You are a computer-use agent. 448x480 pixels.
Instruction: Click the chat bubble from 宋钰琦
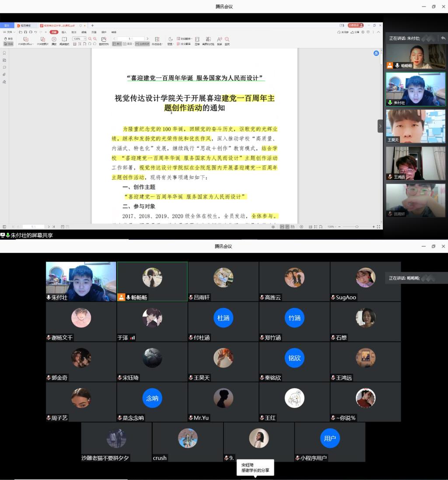coord(255,467)
